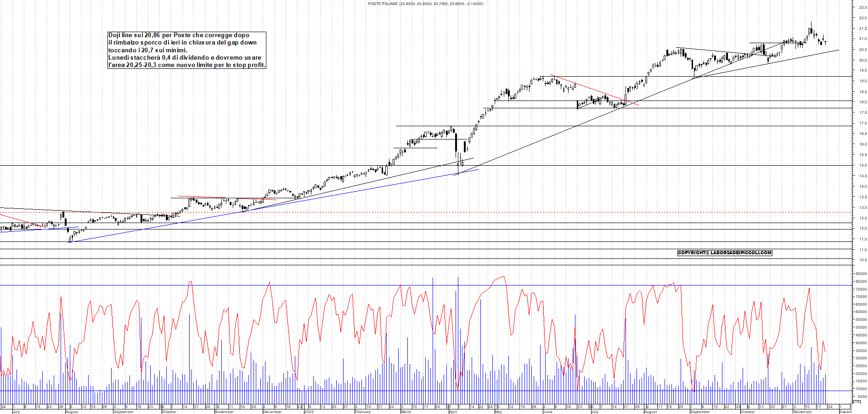868x414 pixels.
Task: Select the annotation box about Doji line
Action: pyautogui.click(x=186, y=50)
